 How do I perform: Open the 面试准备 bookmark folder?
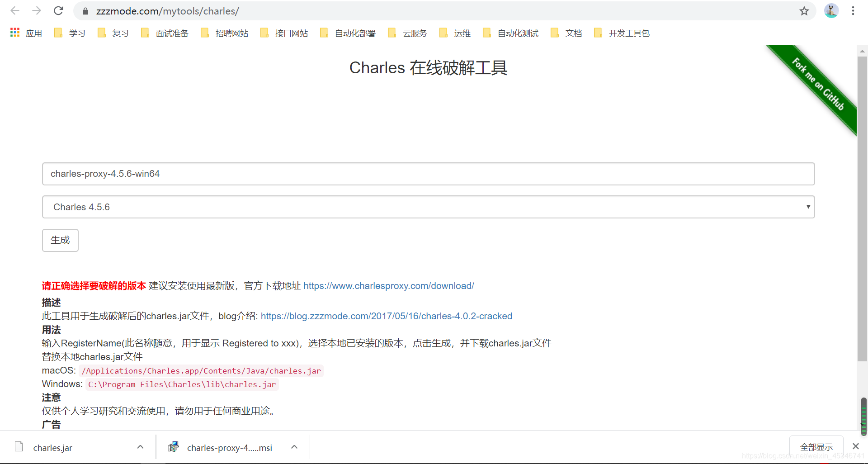pos(165,33)
